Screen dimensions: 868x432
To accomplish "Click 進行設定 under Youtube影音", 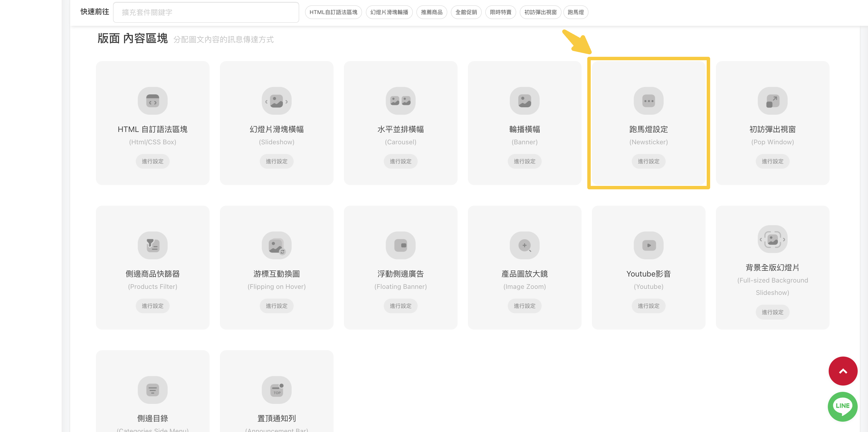I will pos(649,306).
